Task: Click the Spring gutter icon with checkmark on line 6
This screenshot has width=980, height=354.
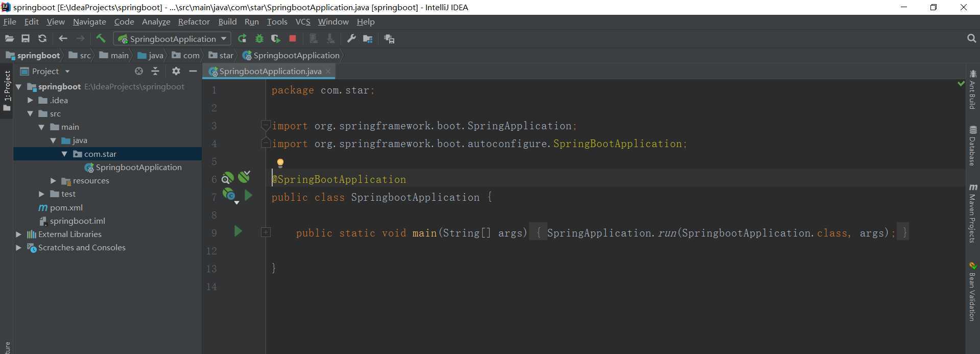Action: pos(244,177)
